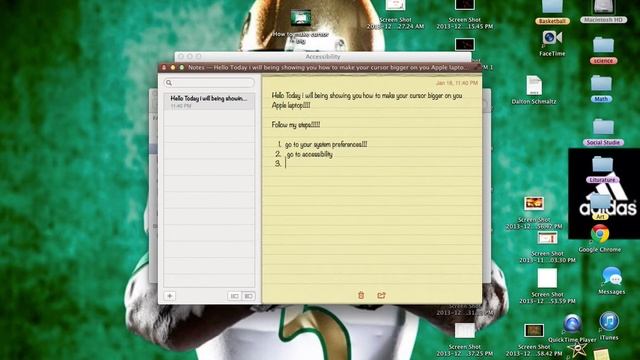The height and width of the screenshot is (360, 640).
Task: Click the star app icon below QuickTime Player
Action: (x=578, y=350)
